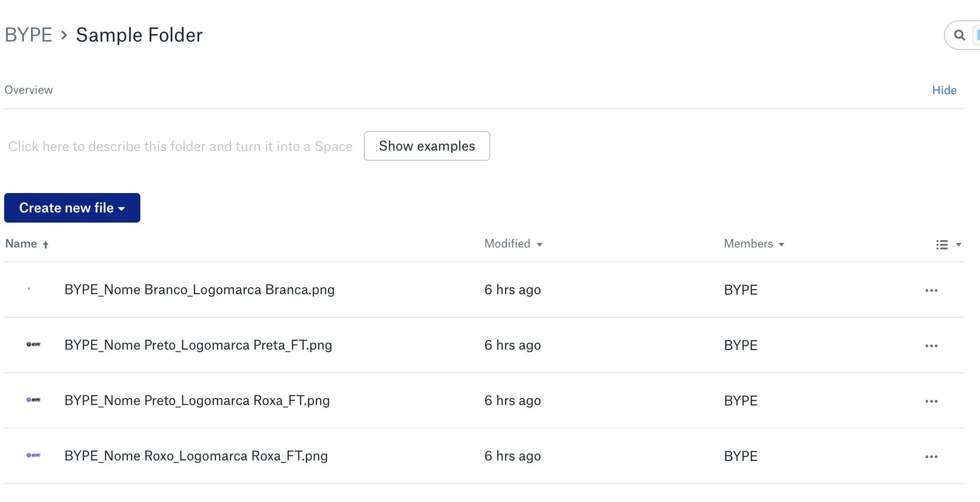Click the list view layout icon
The width and height of the screenshot is (980, 502).
(942, 245)
